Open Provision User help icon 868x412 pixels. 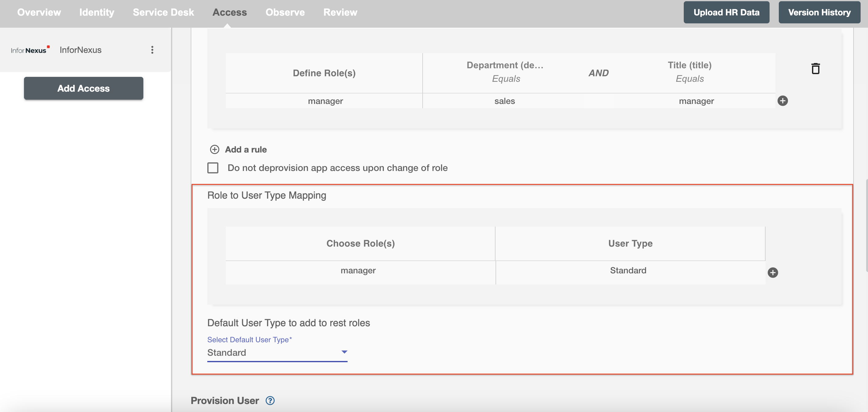click(x=270, y=401)
